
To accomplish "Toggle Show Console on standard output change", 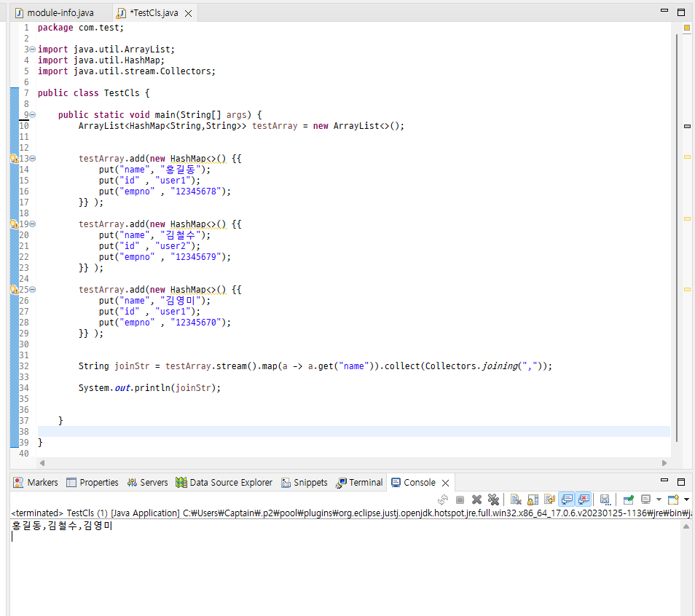I will click(567, 500).
